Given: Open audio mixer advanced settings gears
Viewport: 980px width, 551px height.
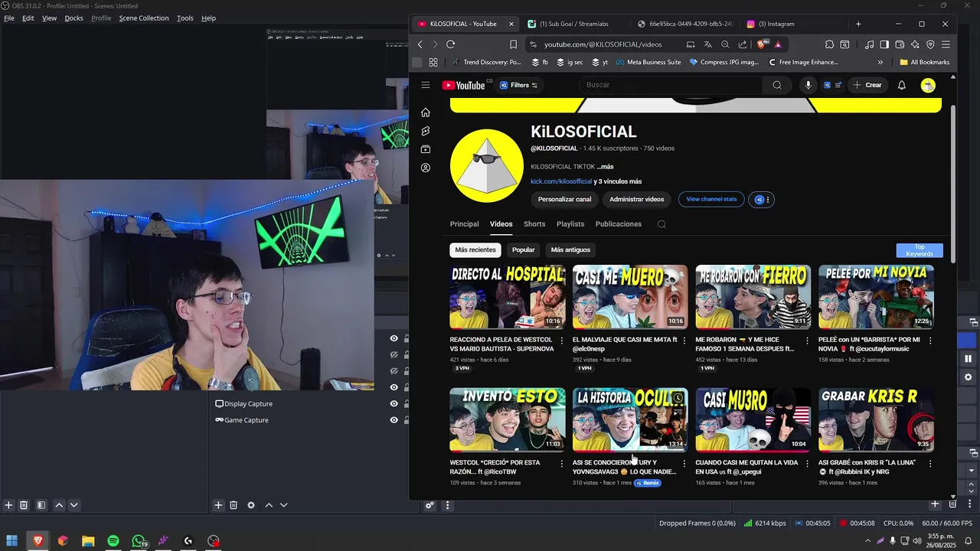Looking at the screenshot, I should (430, 505).
